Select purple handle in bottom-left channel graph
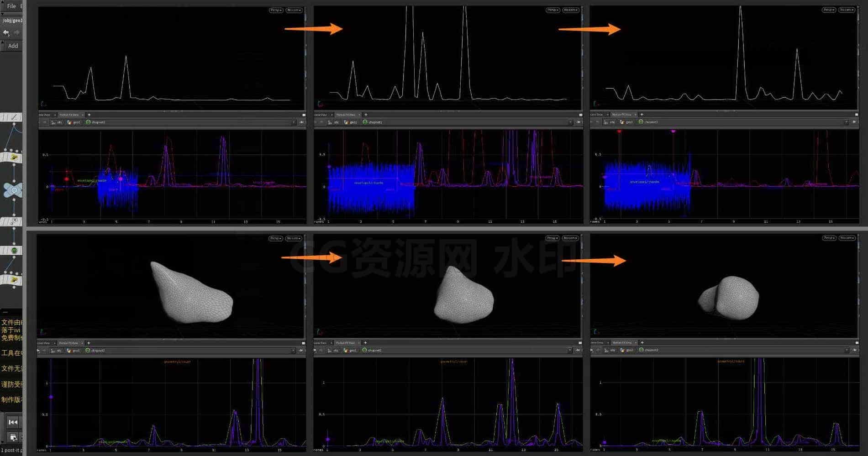Screen dimensions: 868x456 (x=51, y=397)
